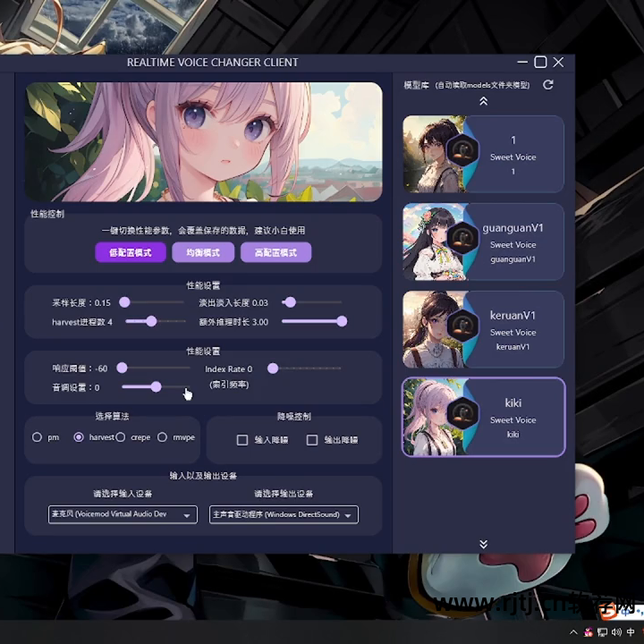This screenshot has height=644, width=644.
Task: Click the 中 input method indicator
Action: click(631, 632)
